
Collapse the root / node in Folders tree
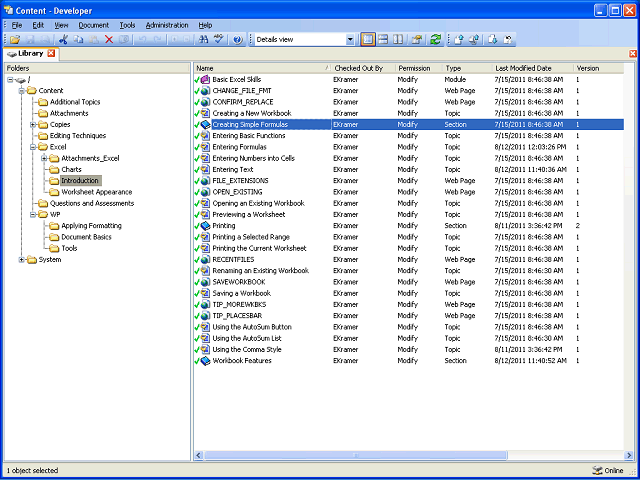click(11, 80)
